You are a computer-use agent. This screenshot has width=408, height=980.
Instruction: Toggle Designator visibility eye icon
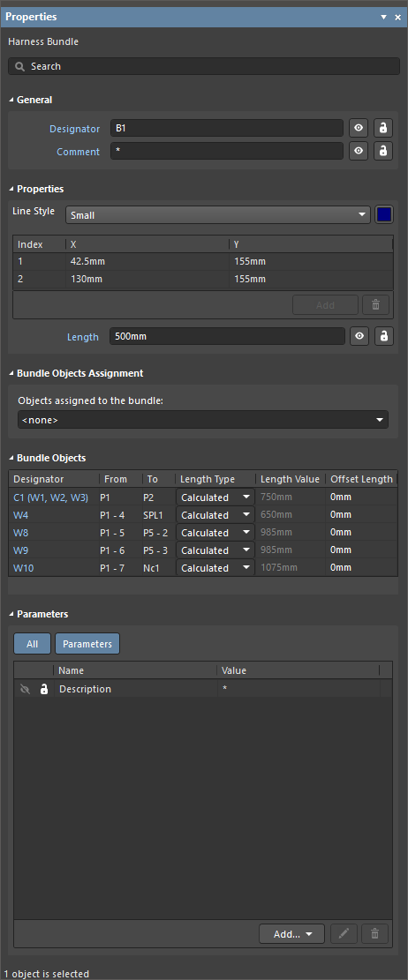[x=358, y=128]
